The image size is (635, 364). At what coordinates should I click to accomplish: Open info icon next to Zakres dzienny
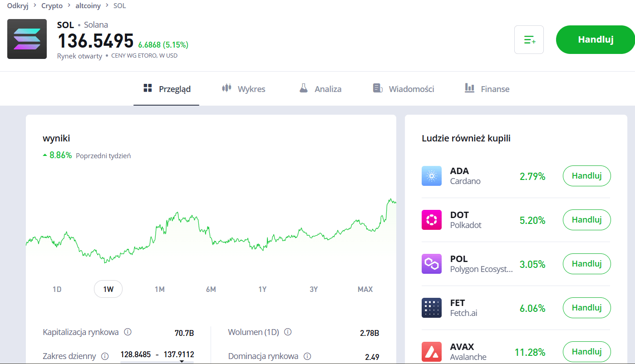coord(105,356)
